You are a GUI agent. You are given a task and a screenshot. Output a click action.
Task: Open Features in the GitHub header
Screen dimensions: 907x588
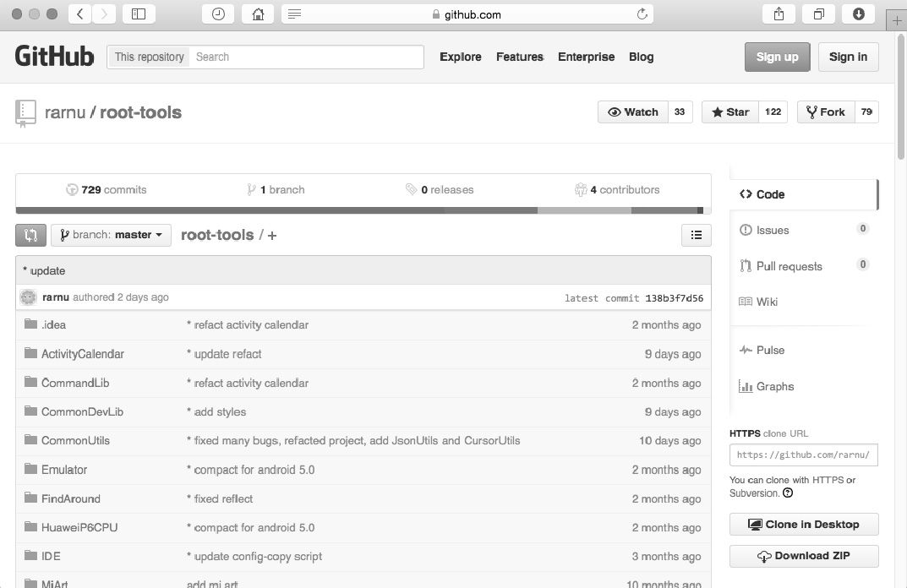(520, 57)
